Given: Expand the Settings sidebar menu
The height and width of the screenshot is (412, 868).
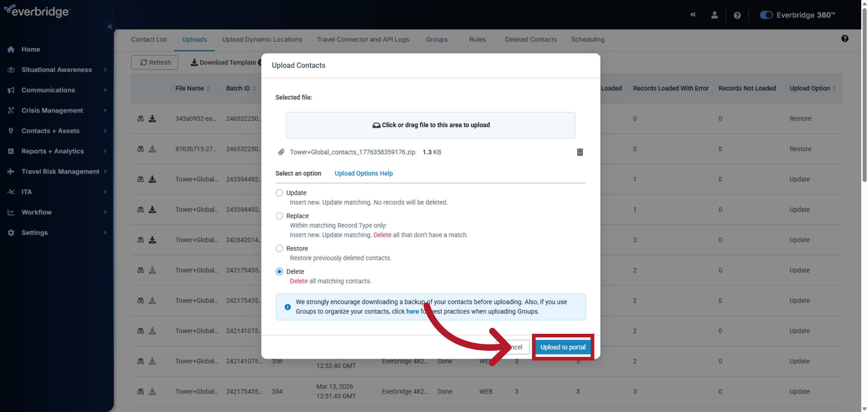Looking at the screenshot, I should 34,232.
